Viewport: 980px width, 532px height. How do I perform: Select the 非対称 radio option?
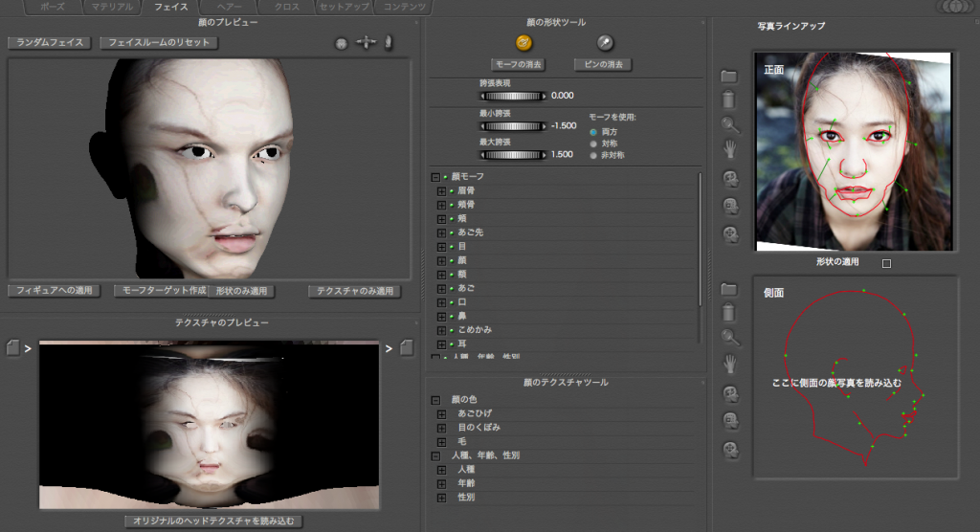click(593, 155)
